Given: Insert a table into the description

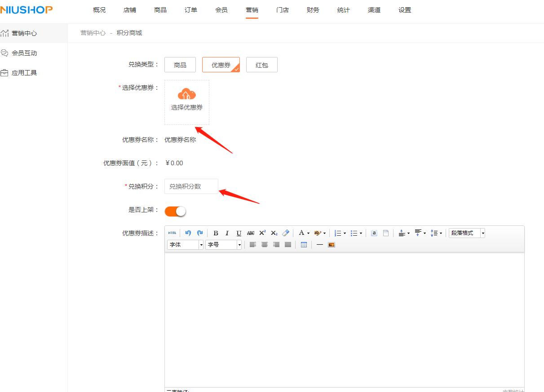Looking at the screenshot, I should [304, 245].
